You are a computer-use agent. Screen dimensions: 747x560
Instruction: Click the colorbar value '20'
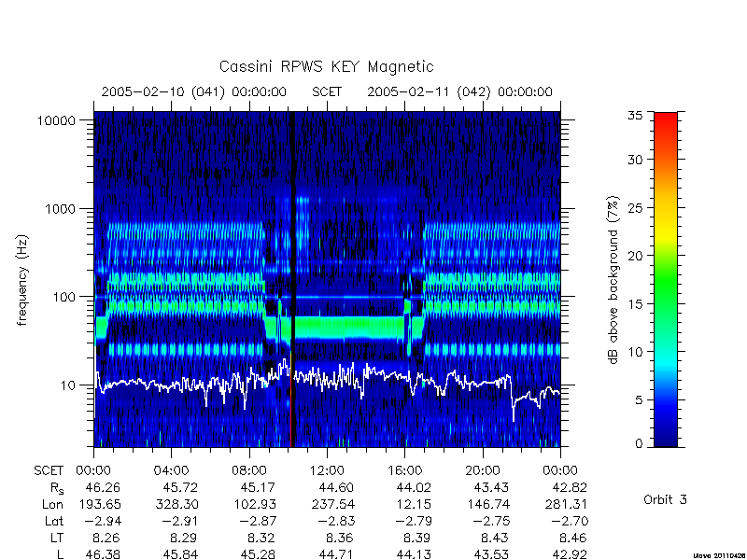coord(636,256)
